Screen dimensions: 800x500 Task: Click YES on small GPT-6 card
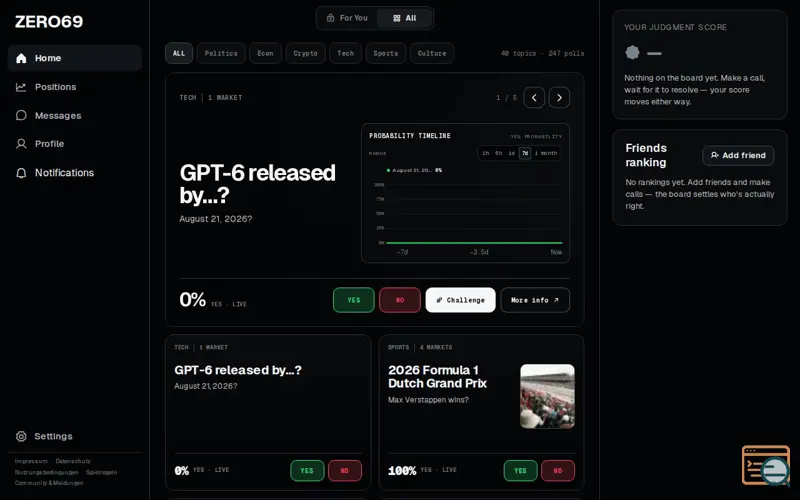307,470
